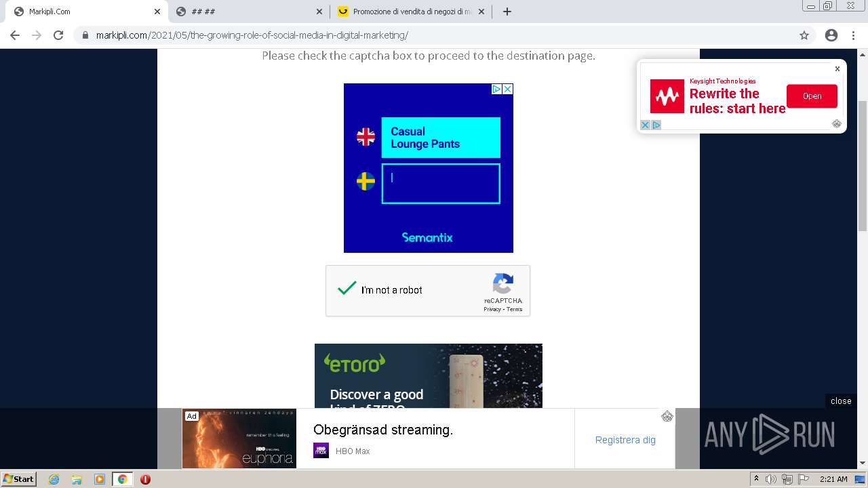Open the Chrome profile avatar menu
The height and width of the screenshot is (488, 868).
[x=831, y=35]
